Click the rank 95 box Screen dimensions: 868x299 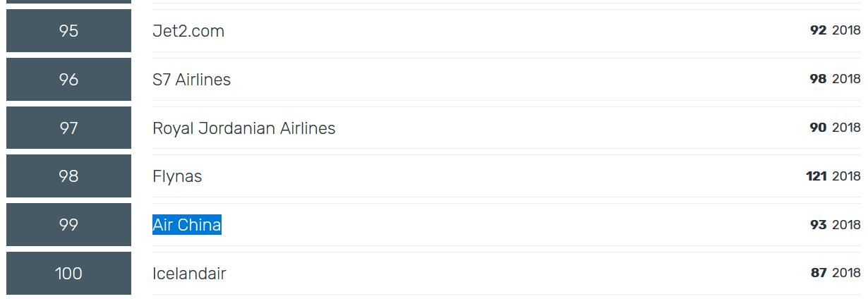pyautogui.click(x=68, y=31)
